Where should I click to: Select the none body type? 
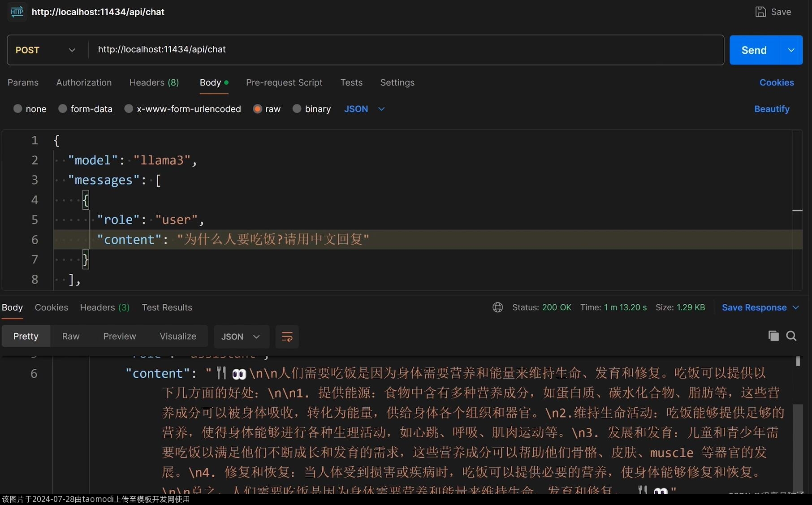[x=18, y=109]
